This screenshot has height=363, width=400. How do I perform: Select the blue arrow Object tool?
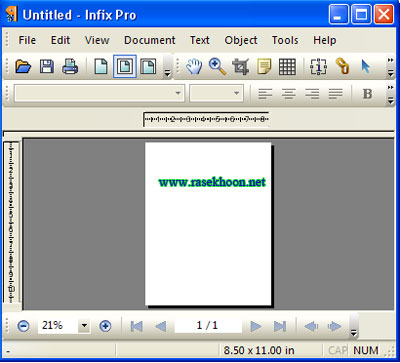click(366, 67)
